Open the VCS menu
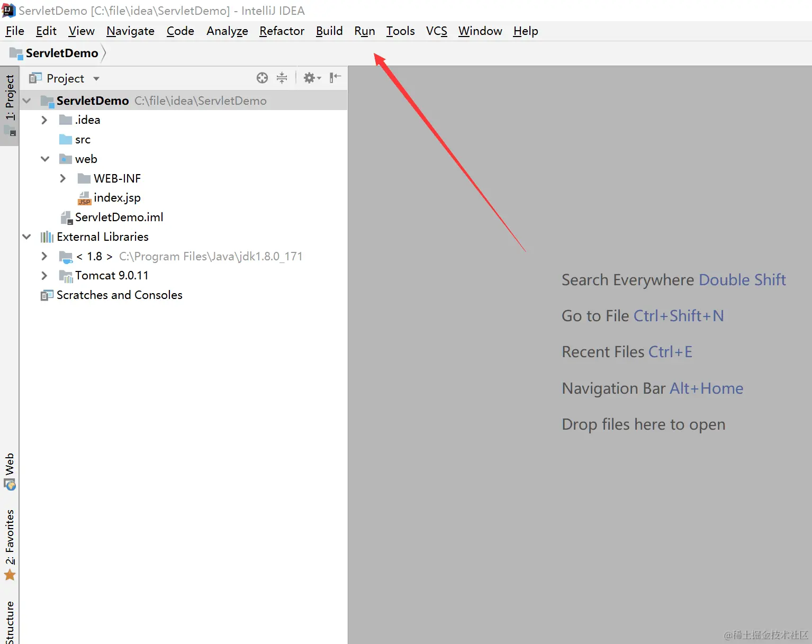The image size is (812, 644). pyautogui.click(x=437, y=31)
